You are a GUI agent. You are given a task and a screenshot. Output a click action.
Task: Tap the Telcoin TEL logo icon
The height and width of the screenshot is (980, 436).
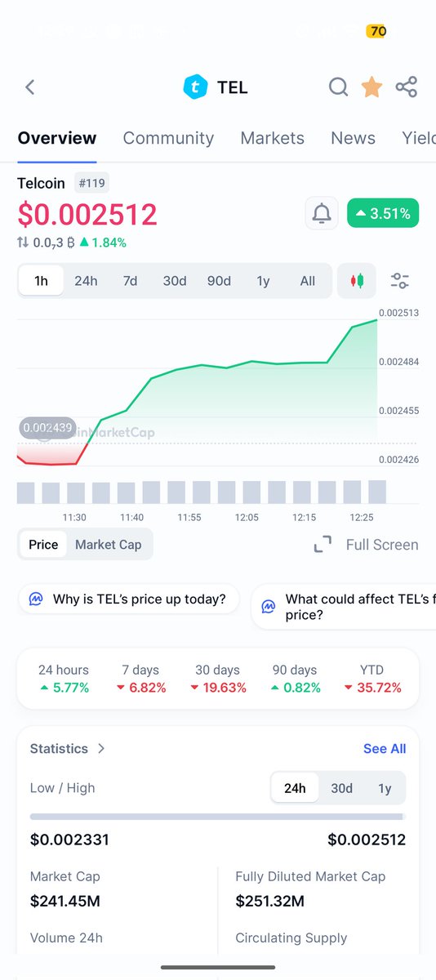[x=196, y=87]
